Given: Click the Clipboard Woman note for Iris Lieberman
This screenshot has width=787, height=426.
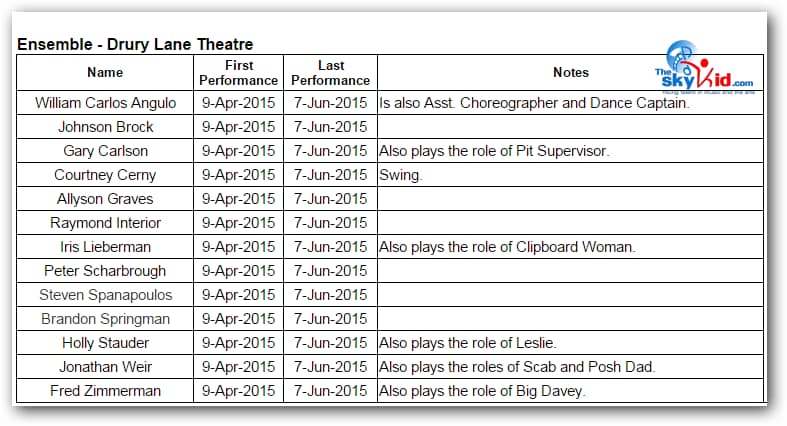Looking at the screenshot, I should click(507, 247).
